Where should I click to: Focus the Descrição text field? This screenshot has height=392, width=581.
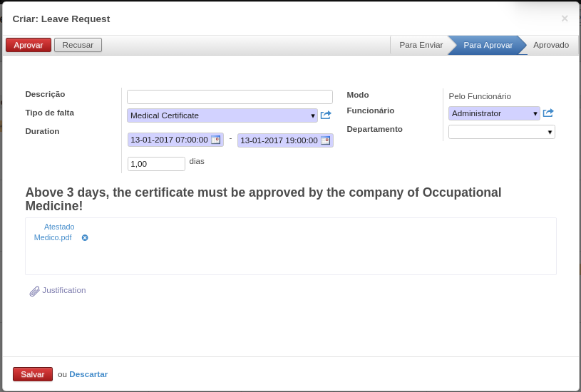coord(230,97)
